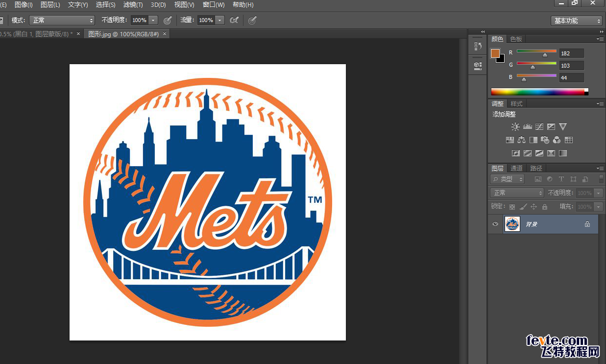
Task: Open the 图像(I) menu
Action: [x=24, y=5]
